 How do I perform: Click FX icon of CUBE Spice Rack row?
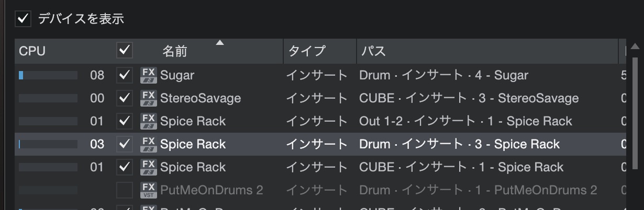click(x=149, y=167)
